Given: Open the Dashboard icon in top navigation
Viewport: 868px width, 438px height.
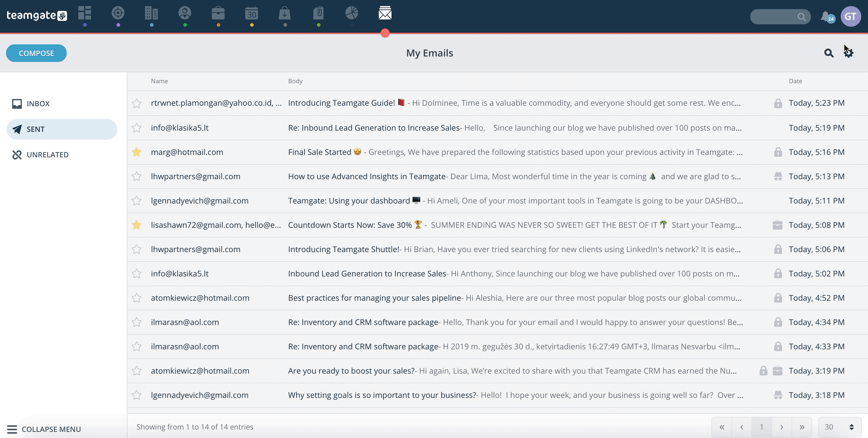Looking at the screenshot, I should 85,13.
